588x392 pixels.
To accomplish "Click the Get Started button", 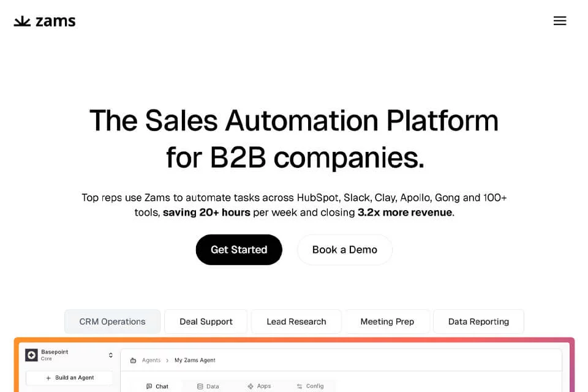I will coord(239,250).
